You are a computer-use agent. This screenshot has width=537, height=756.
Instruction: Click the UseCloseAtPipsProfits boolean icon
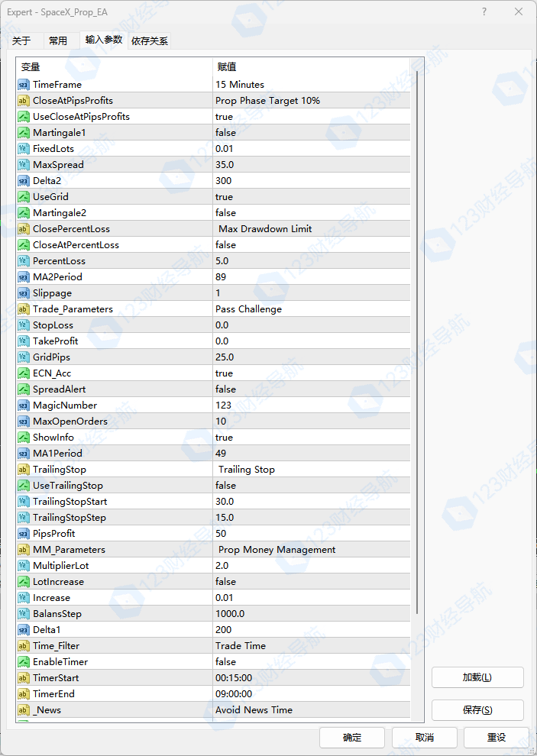[23, 117]
